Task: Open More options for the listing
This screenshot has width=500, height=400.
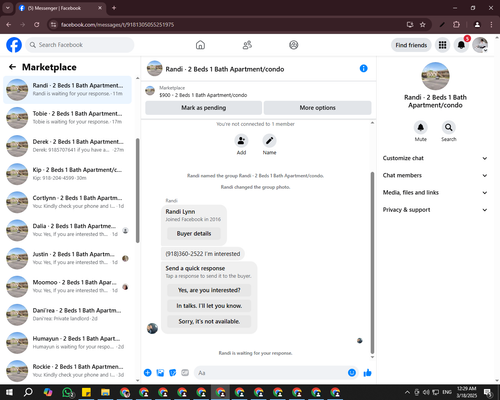Action: [317, 108]
